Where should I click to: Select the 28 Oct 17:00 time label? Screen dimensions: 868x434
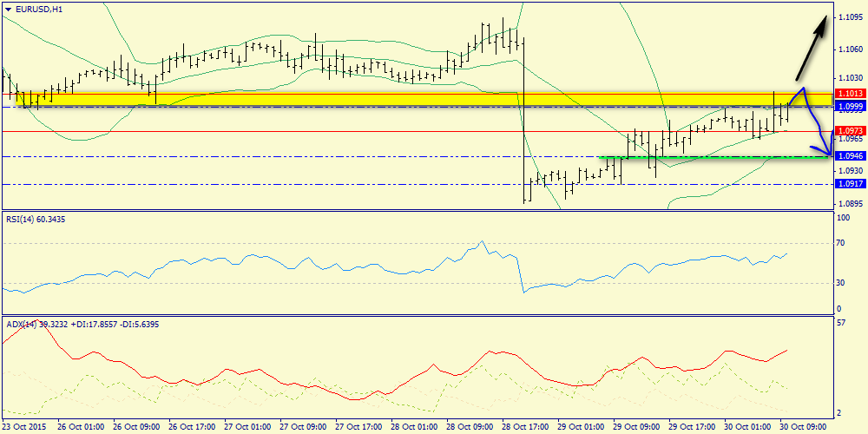pos(526,427)
